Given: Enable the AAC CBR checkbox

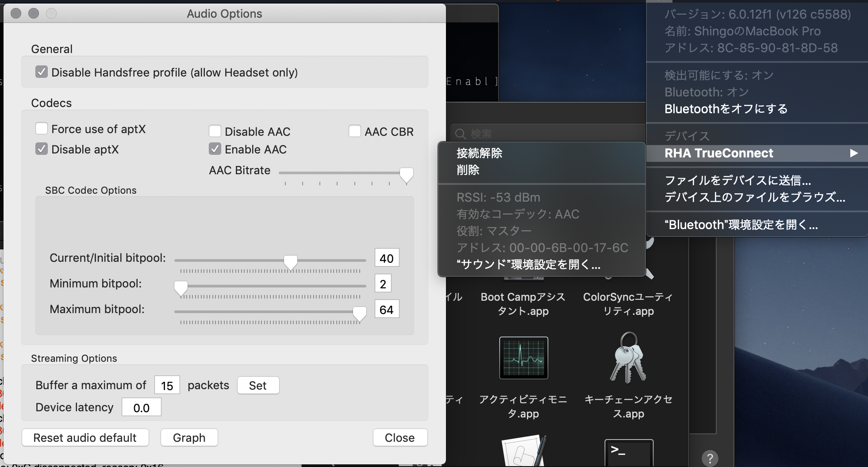Looking at the screenshot, I should (355, 131).
